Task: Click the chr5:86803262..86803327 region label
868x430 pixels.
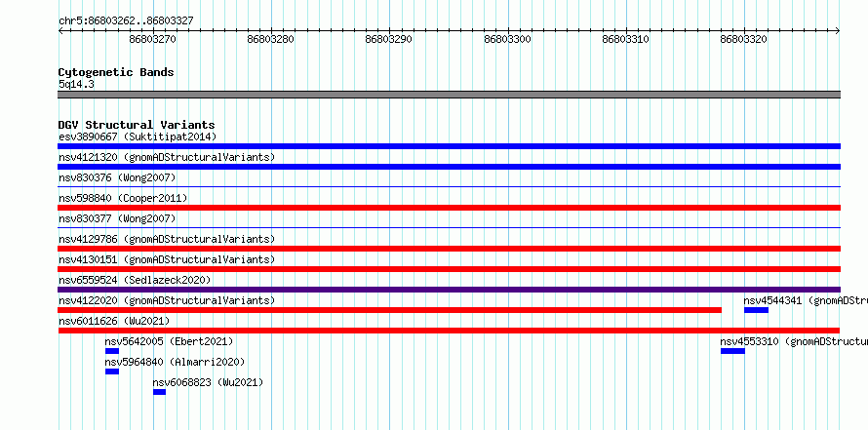Action: click(x=126, y=21)
